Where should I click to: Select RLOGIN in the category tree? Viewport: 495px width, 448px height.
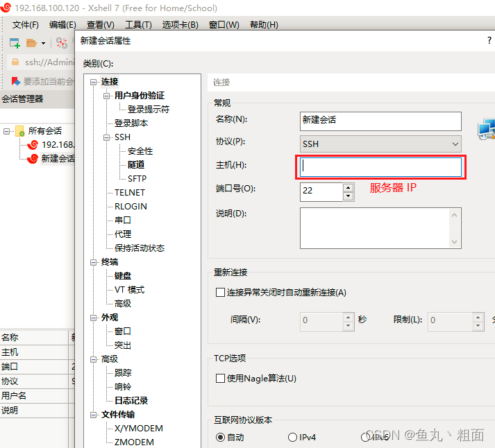[131, 207]
